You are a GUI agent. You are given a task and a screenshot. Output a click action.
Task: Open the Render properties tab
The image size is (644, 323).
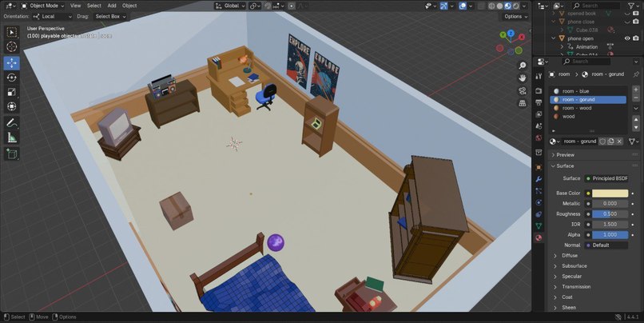[539, 91]
